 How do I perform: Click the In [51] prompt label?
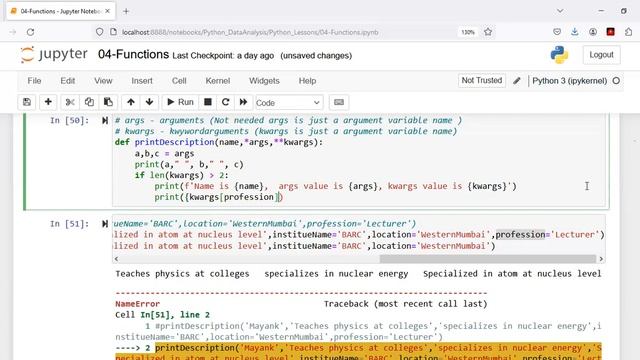pos(69,224)
